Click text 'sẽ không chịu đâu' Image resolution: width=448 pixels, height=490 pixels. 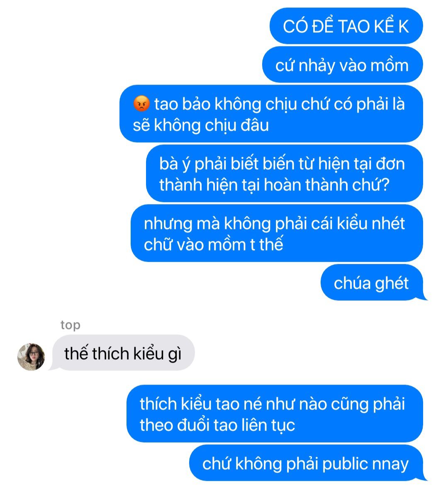coord(201,125)
